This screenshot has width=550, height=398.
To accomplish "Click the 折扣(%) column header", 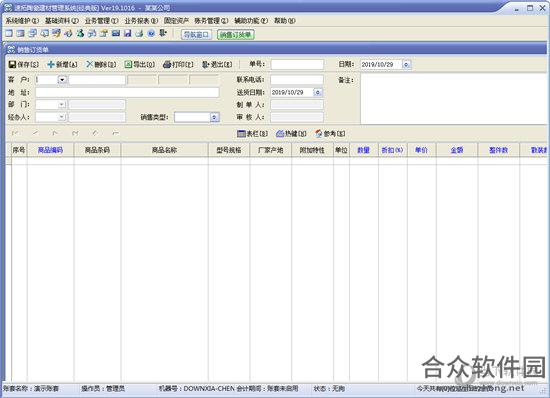I will point(393,150).
